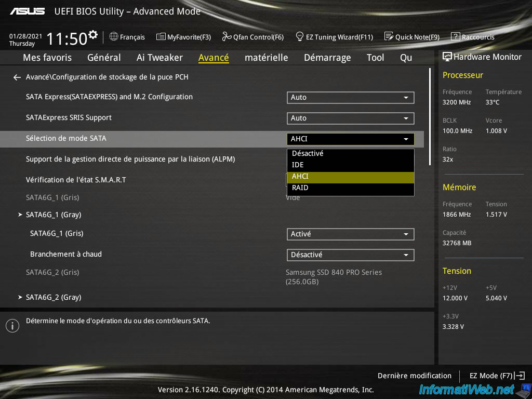Switch to the Mes favoris tab

tap(47, 58)
